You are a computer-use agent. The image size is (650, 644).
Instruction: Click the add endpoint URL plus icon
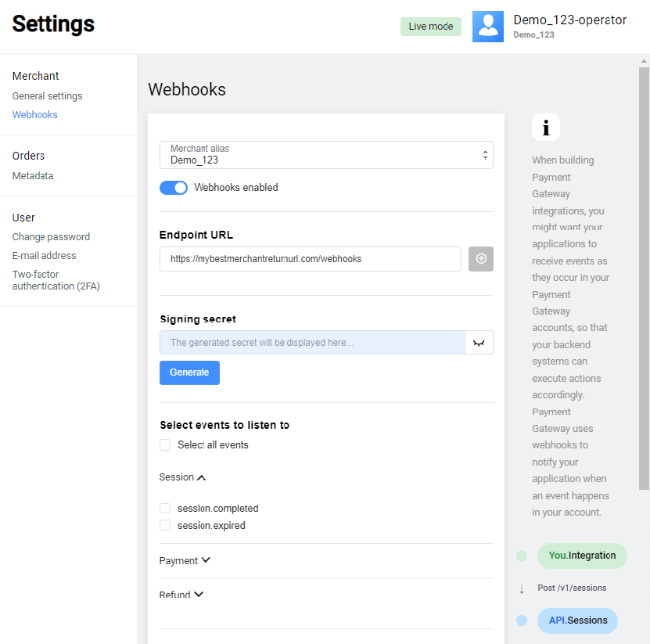pyautogui.click(x=480, y=259)
